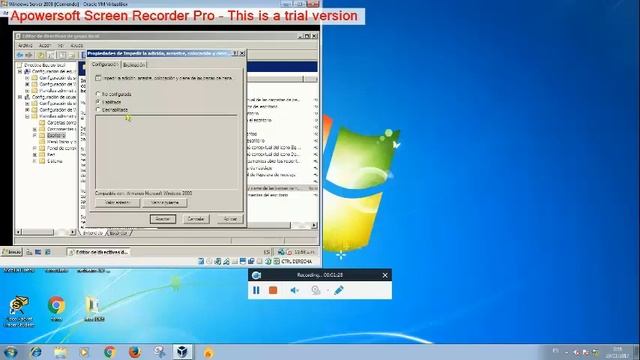This screenshot has width=640, height=360.
Task: Open Windows Explorer from host taskbar
Action: (60, 352)
